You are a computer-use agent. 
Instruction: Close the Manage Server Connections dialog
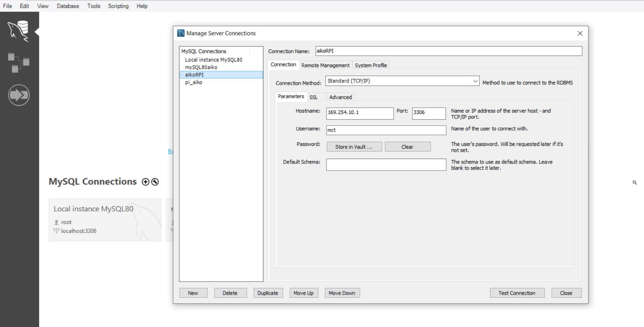(x=580, y=33)
